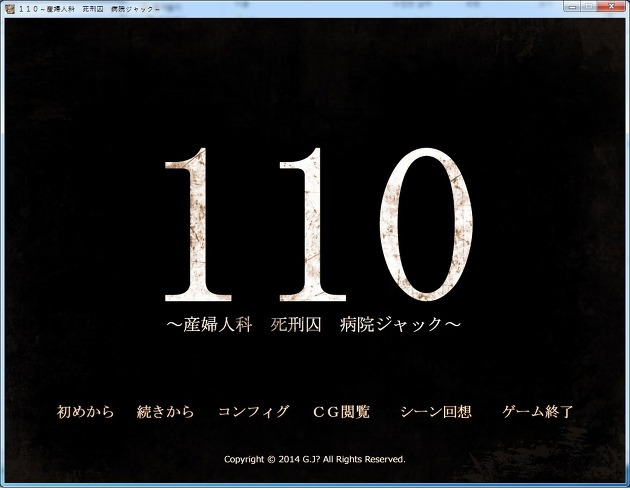
Task: Click the large 110 title logo
Action: 319,225
